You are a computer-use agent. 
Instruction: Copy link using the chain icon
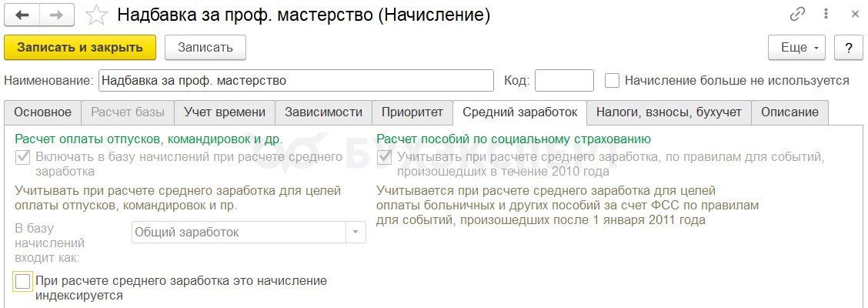tap(797, 15)
